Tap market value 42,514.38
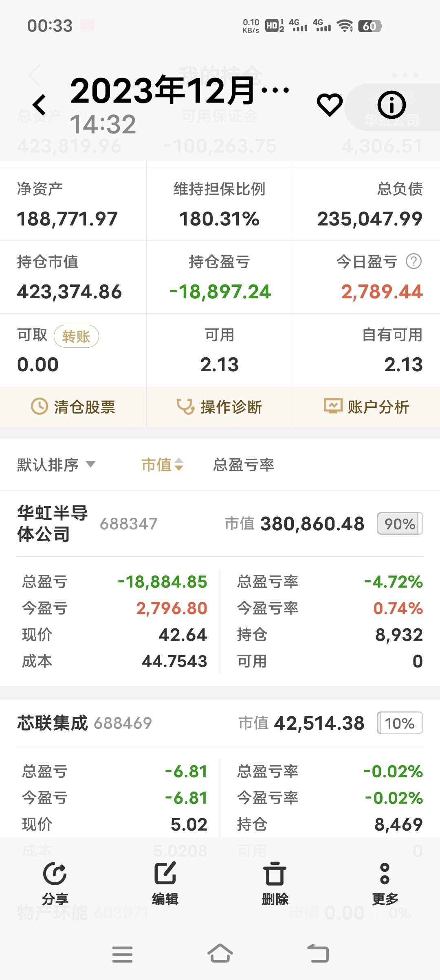The height and width of the screenshot is (980, 440). (x=319, y=723)
